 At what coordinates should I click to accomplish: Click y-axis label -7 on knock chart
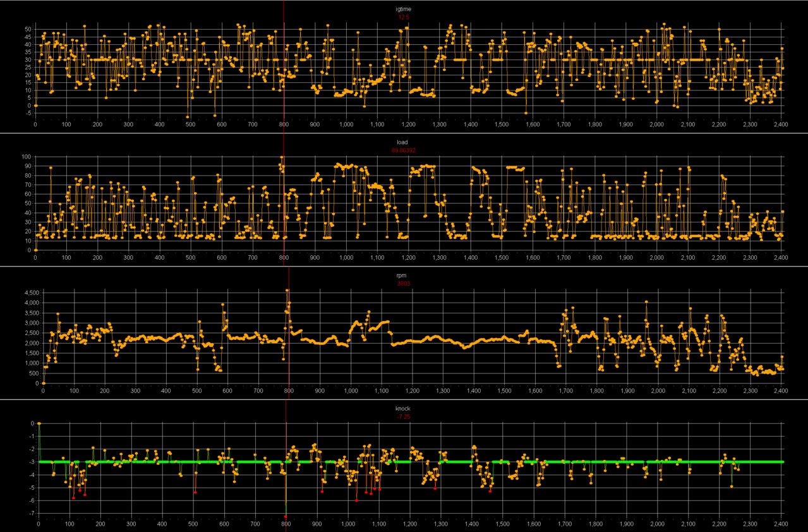(x=32, y=514)
